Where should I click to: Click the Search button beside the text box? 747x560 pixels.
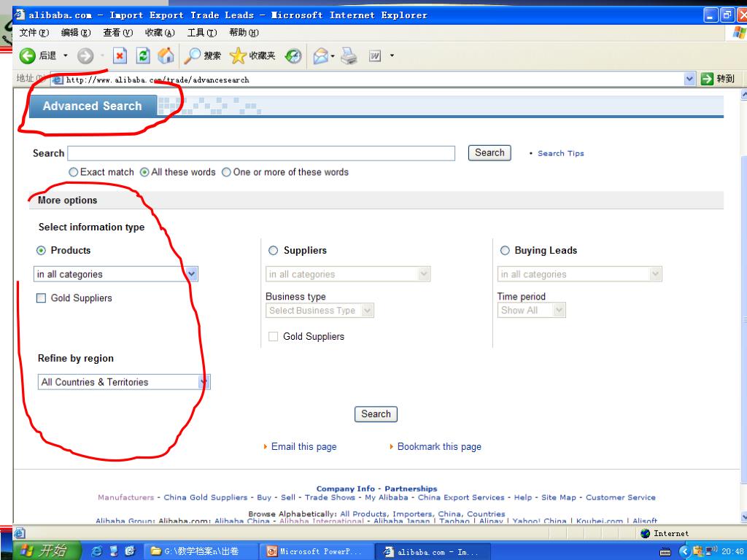(x=489, y=153)
